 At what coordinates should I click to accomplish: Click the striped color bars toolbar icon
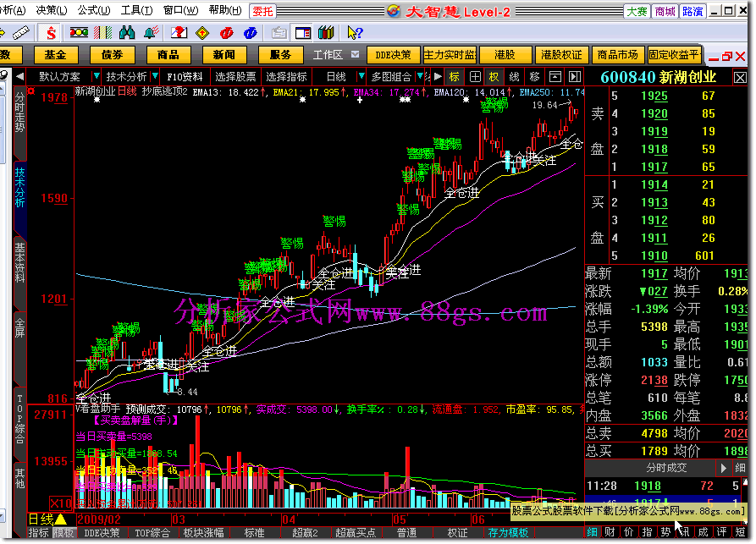pyautogui.click(x=102, y=33)
